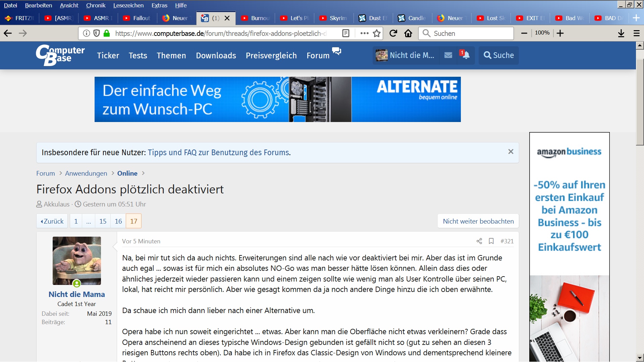Share post #321 via share icon

479,241
